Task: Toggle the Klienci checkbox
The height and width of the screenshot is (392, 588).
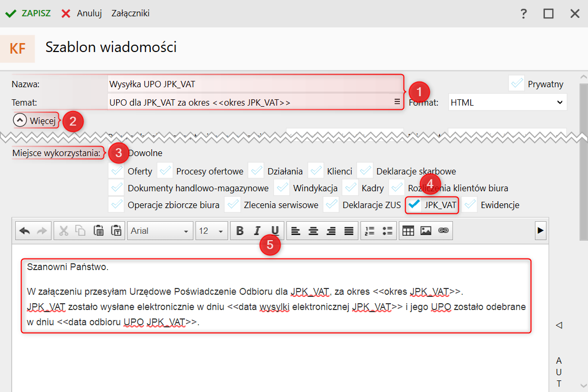Action: [x=316, y=171]
